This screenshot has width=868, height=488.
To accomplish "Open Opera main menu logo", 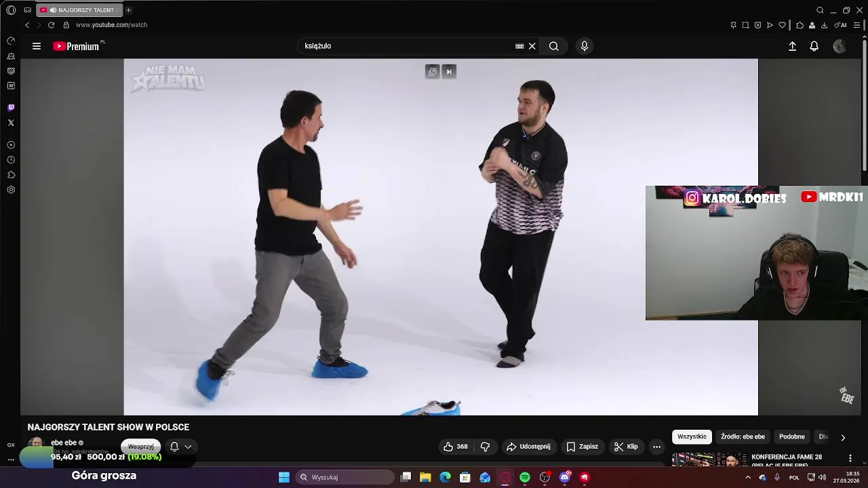I will (x=11, y=10).
